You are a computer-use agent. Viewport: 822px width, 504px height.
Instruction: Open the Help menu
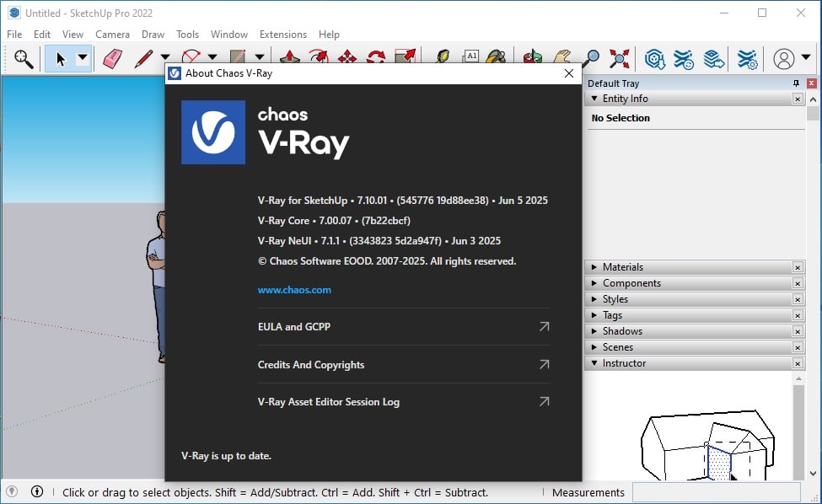pyautogui.click(x=329, y=34)
